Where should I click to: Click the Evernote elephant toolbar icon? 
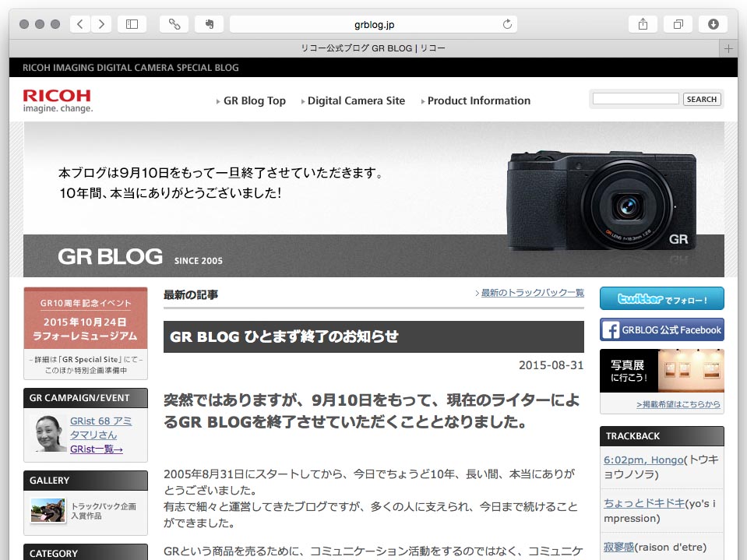tap(209, 24)
